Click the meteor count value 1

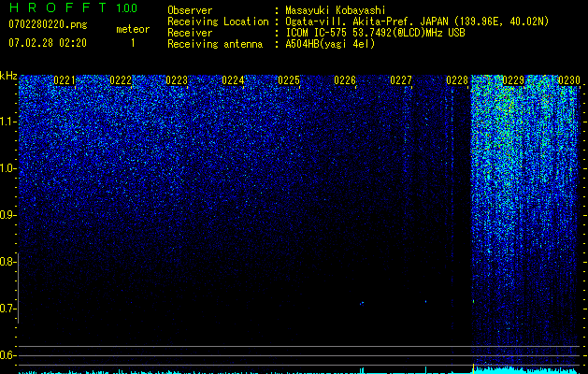point(133,43)
